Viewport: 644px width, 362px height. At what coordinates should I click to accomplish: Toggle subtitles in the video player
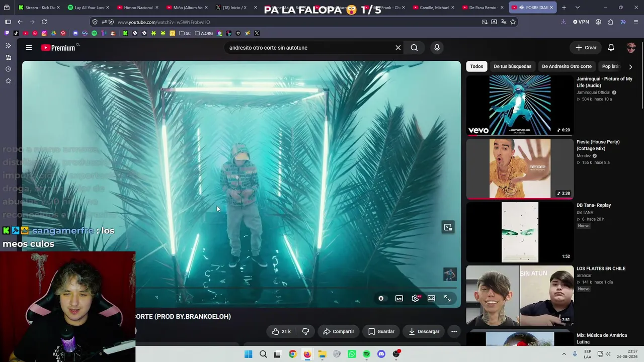click(399, 298)
